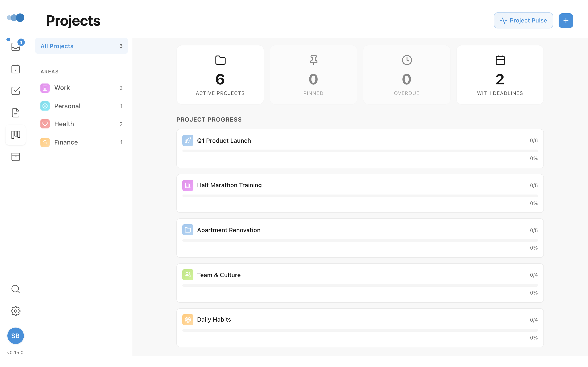Screen dimensions: 588x367
Task: Open the completed tasks checkmark view
Action: (x=16, y=91)
